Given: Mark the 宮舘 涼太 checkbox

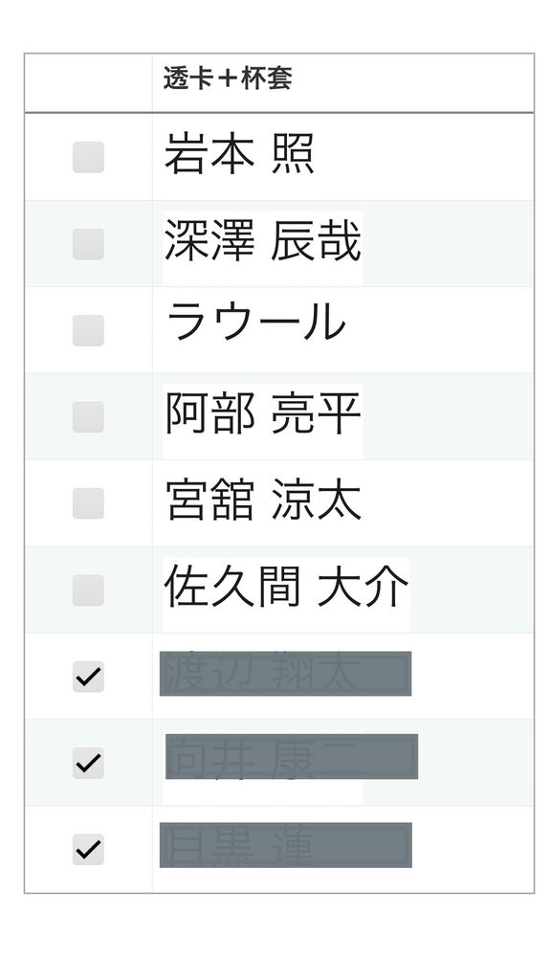Looking at the screenshot, I should [x=88, y=503].
